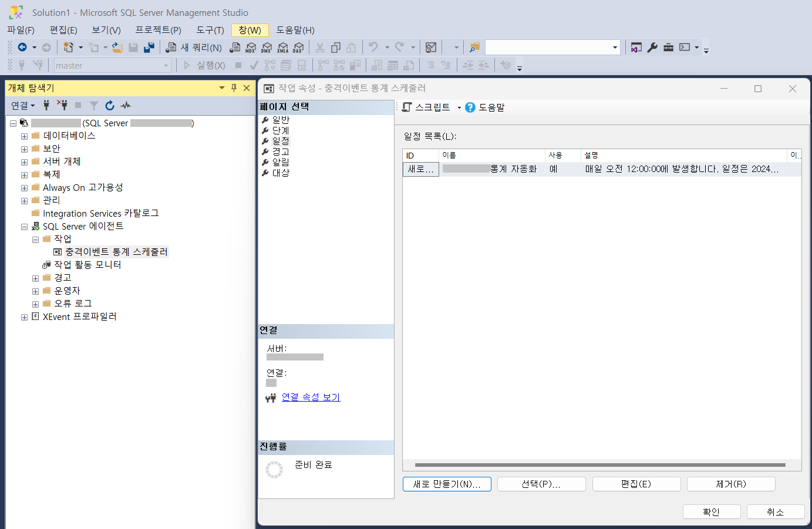
Task: Click the new project toolbar icon
Action: [x=69, y=48]
